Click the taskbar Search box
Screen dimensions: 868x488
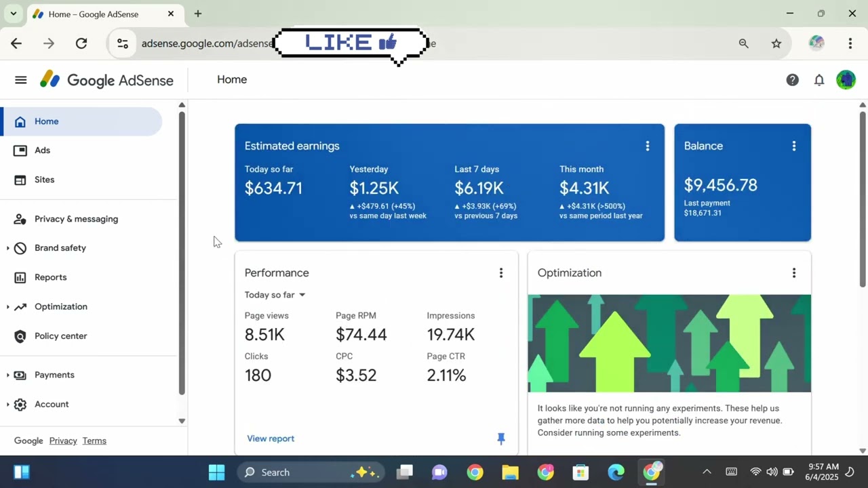[x=311, y=472]
